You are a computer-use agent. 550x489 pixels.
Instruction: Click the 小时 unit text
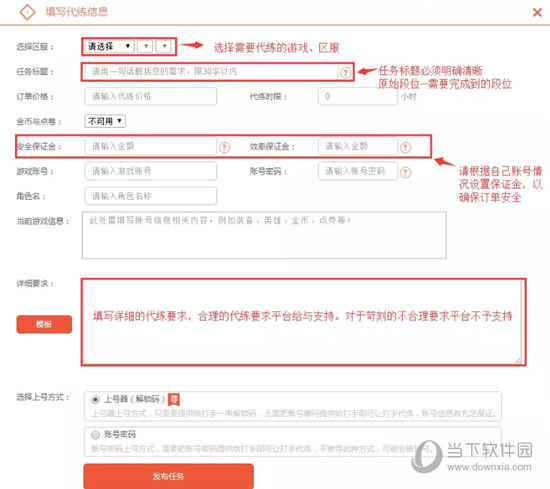pos(409,97)
